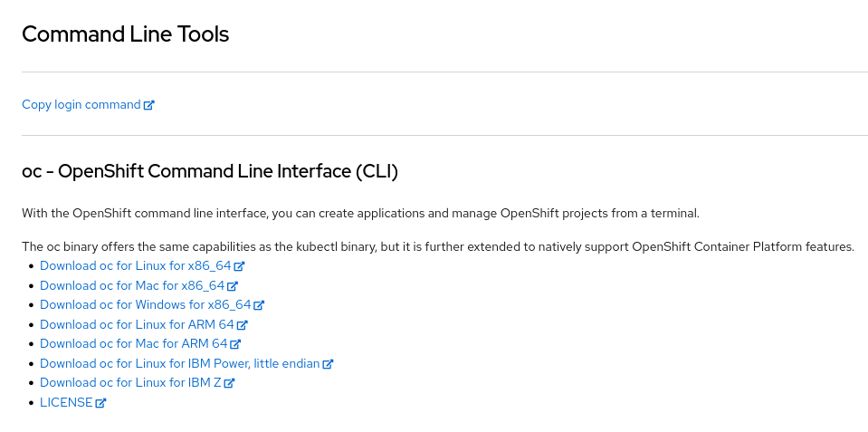This screenshot has width=868, height=432.
Task: Download oc for Linux IBM Power, little endian
Action: 179,364
